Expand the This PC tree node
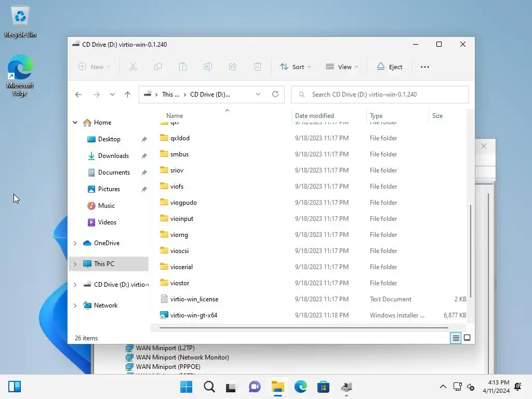 (75, 264)
